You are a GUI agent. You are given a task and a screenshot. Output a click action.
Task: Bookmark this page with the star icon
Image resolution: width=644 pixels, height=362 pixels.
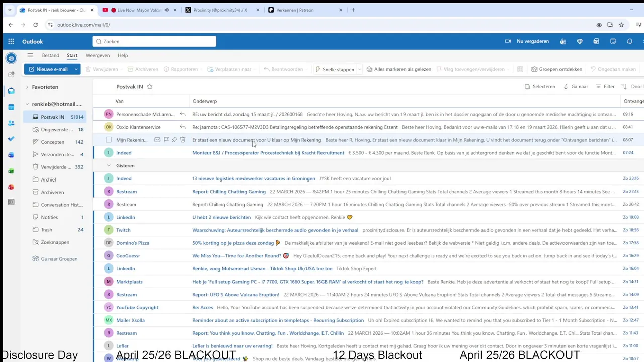click(621, 25)
